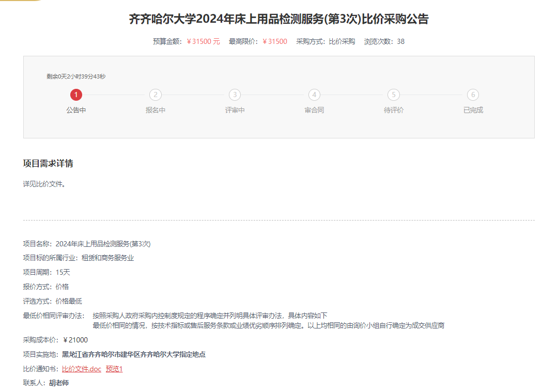This screenshot has height=392, width=558.
Task: Click the contact name 胡老师
Action: pos(59,383)
